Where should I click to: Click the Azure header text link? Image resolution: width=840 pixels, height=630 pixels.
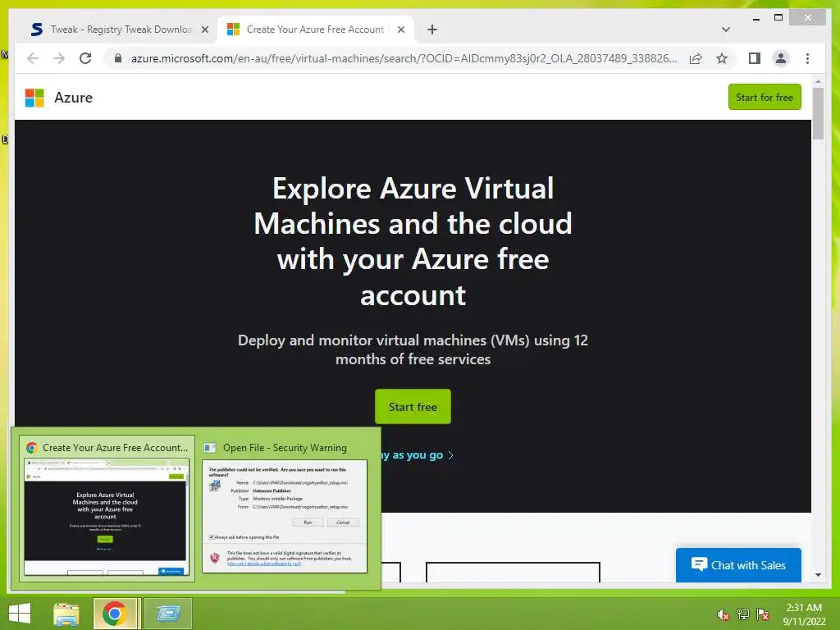pos(73,98)
